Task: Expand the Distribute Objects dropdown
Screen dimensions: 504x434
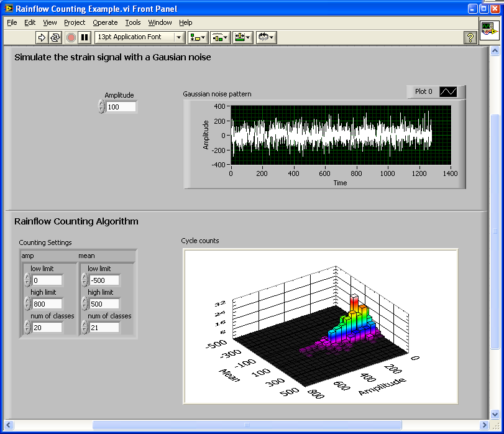Action: tap(220, 37)
